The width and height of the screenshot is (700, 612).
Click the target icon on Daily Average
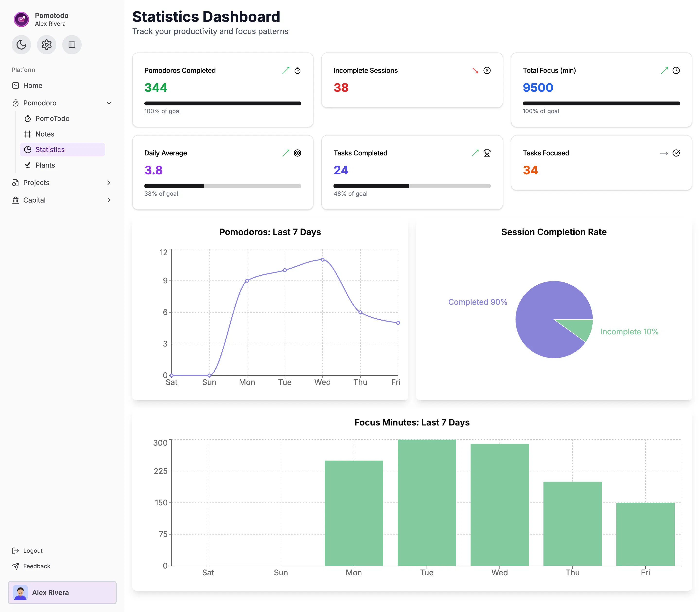(x=298, y=153)
